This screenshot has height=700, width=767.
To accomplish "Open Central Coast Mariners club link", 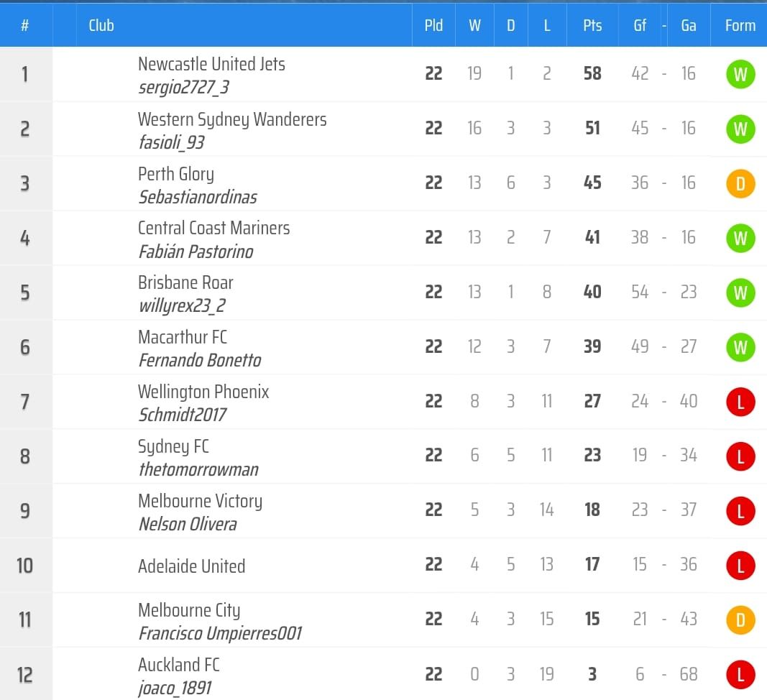I will (x=213, y=228).
